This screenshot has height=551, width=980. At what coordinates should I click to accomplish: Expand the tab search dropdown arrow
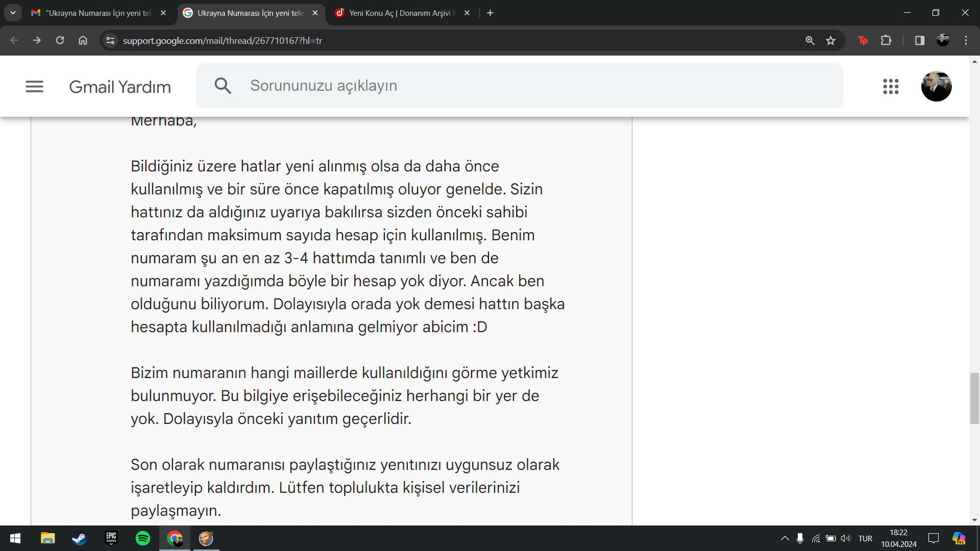[x=13, y=13]
